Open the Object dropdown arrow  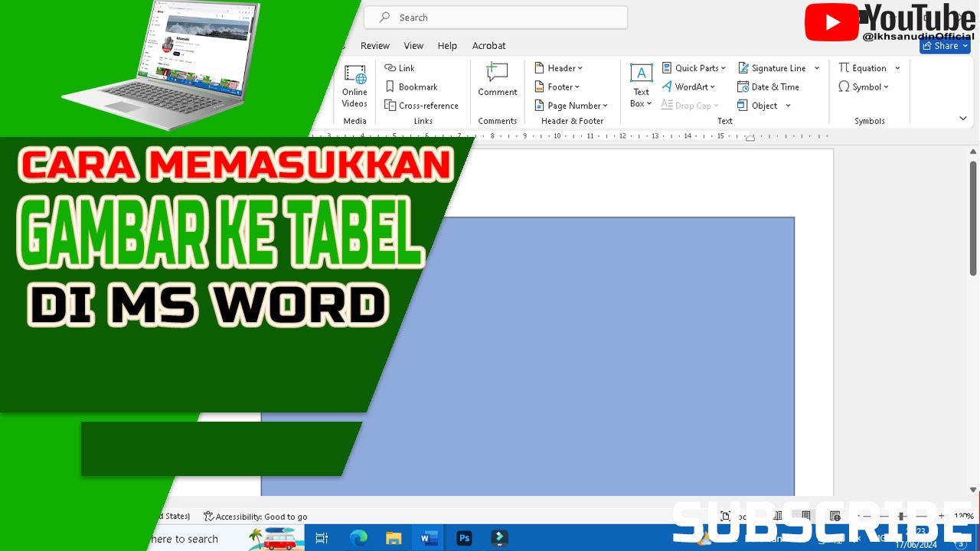(x=788, y=106)
